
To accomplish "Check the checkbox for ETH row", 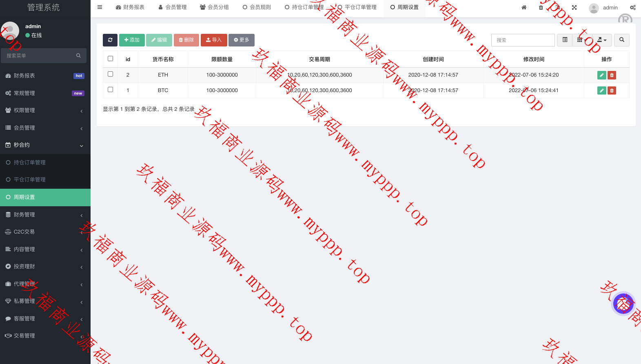I will 110,74.
